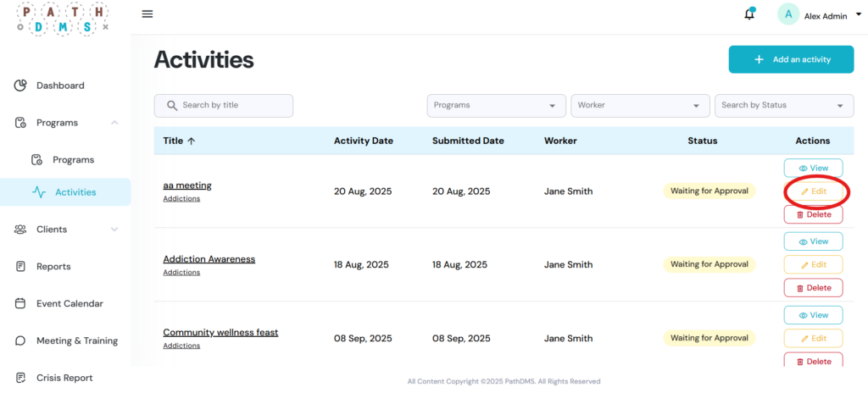This screenshot has height=393, width=868.
Task: Open the Worker filter dropdown
Action: [640, 106]
